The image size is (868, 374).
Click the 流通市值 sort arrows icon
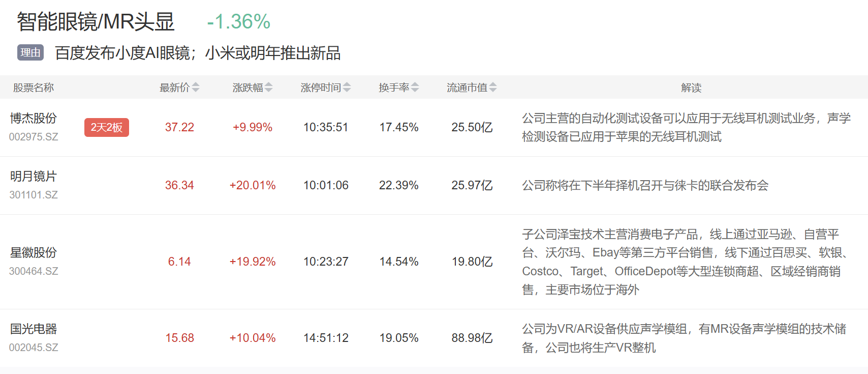[493, 88]
